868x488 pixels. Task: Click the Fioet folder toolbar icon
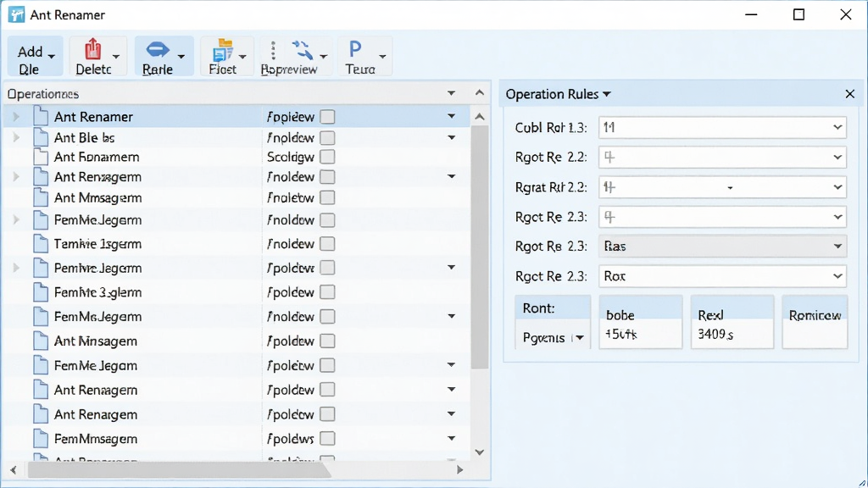pos(223,50)
